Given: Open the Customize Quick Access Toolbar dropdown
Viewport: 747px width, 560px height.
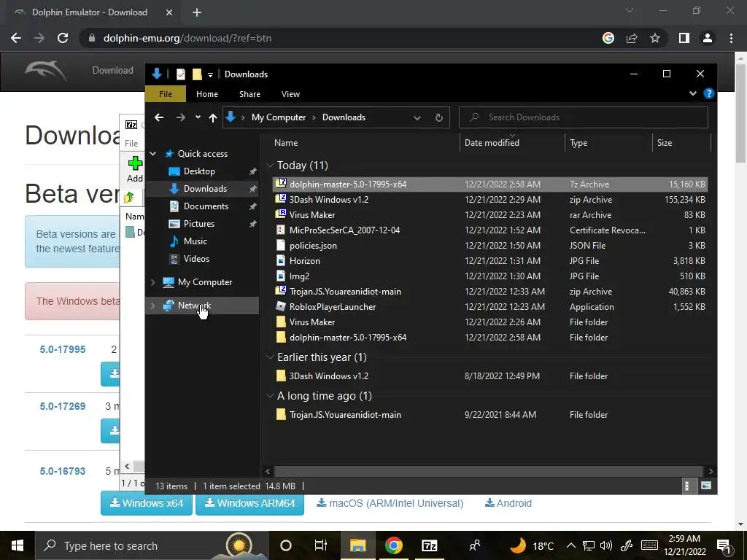Looking at the screenshot, I should click(x=210, y=75).
